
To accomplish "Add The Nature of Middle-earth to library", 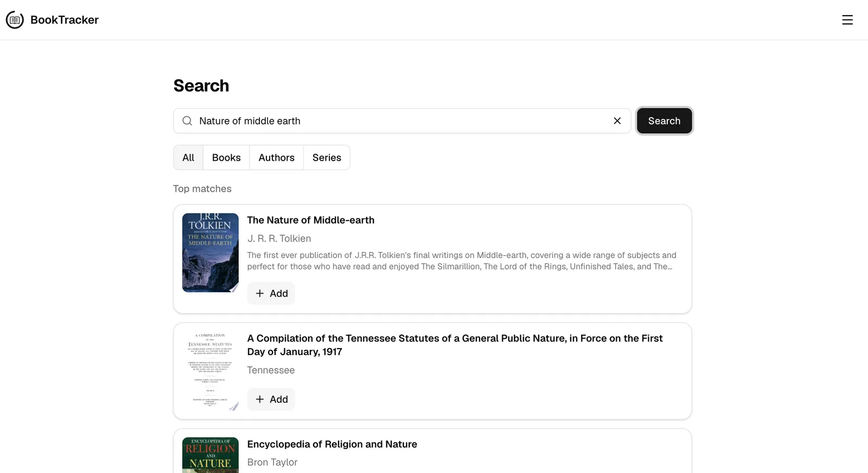I will click(x=271, y=293).
